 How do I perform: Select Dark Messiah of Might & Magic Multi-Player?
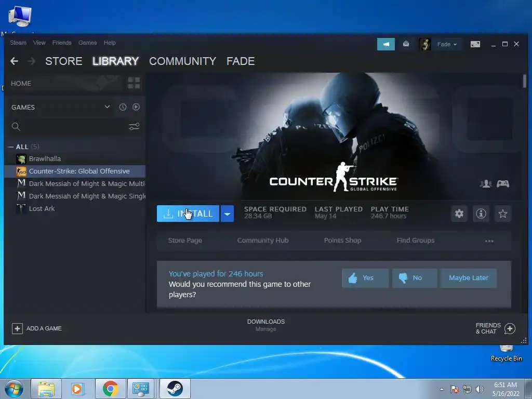(75, 184)
